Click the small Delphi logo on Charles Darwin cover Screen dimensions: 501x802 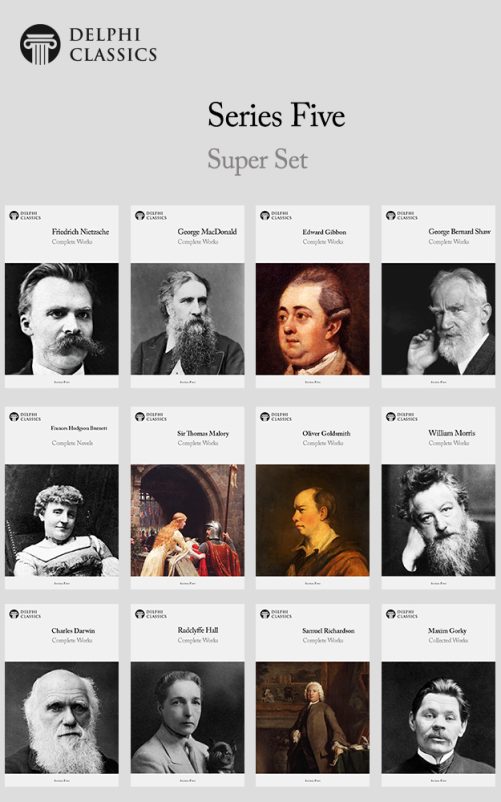pos(14,614)
